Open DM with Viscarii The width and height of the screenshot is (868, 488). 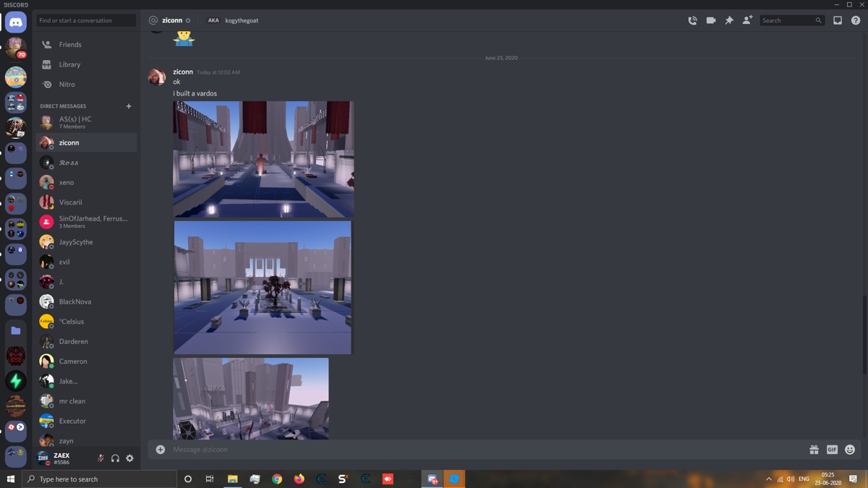tap(88, 202)
